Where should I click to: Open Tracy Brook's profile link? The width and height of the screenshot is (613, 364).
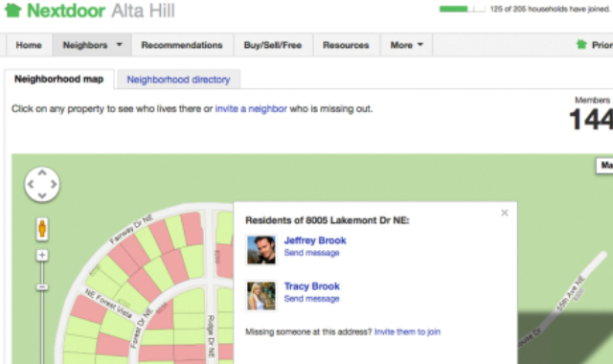312,286
